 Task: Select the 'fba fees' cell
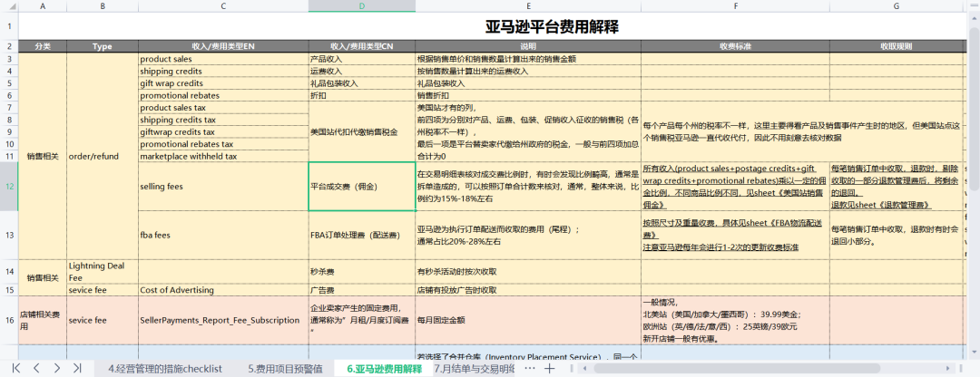tap(223, 236)
